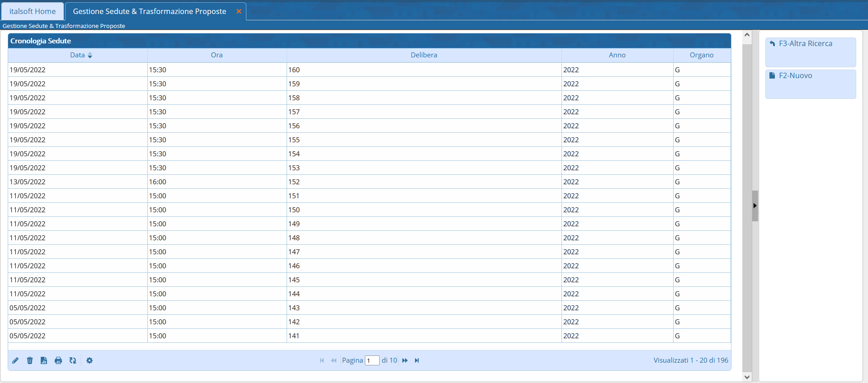Collapse the right side panel arrow
Screen dimensions: 868x383
coord(755,206)
